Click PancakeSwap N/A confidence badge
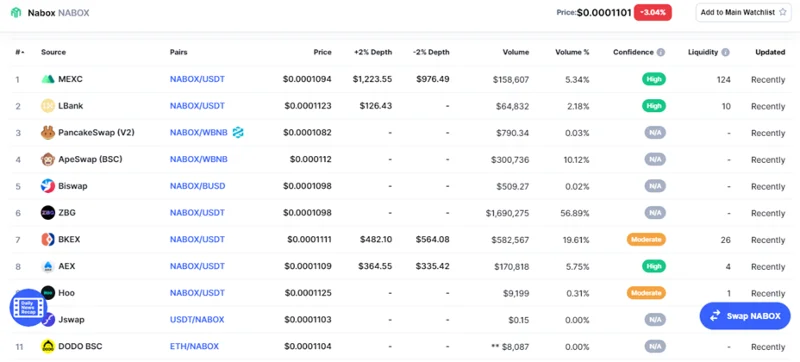 (x=655, y=133)
